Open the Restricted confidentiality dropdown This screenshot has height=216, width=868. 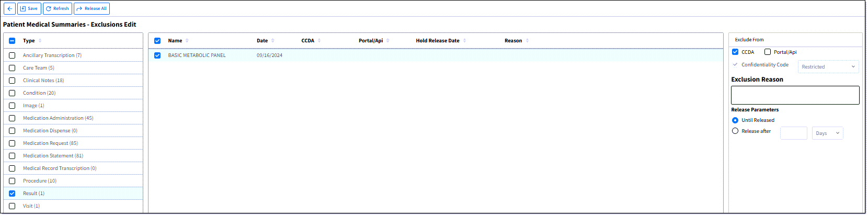pos(828,67)
